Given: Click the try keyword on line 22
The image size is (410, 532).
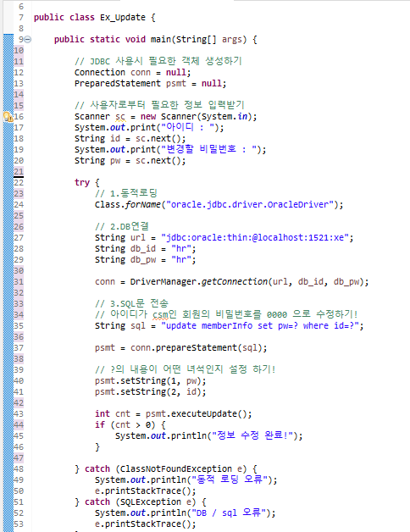Looking at the screenshot, I should pyautogui.click(x=82, y=182).
